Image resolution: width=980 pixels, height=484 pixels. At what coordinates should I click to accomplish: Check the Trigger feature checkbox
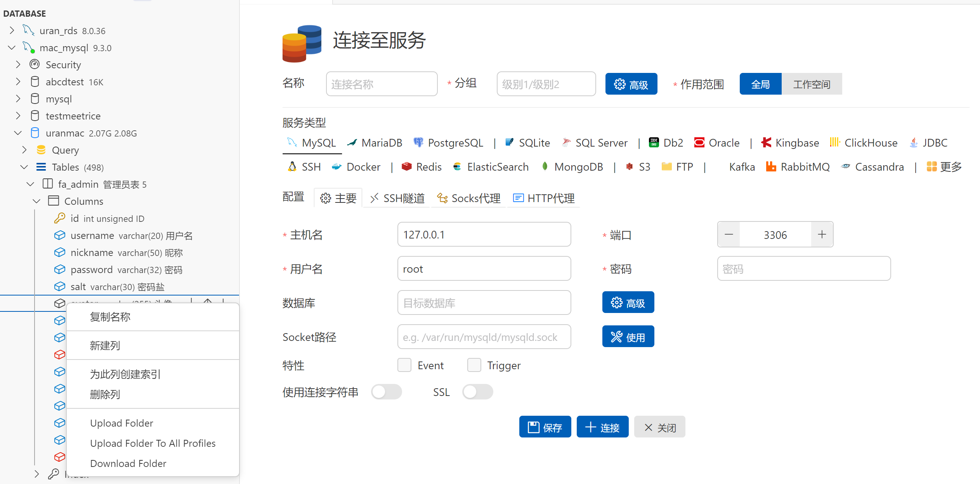tap(474, 365)
